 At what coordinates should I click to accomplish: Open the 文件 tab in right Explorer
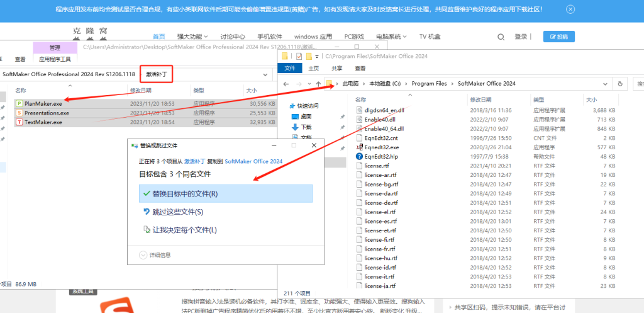290,68
